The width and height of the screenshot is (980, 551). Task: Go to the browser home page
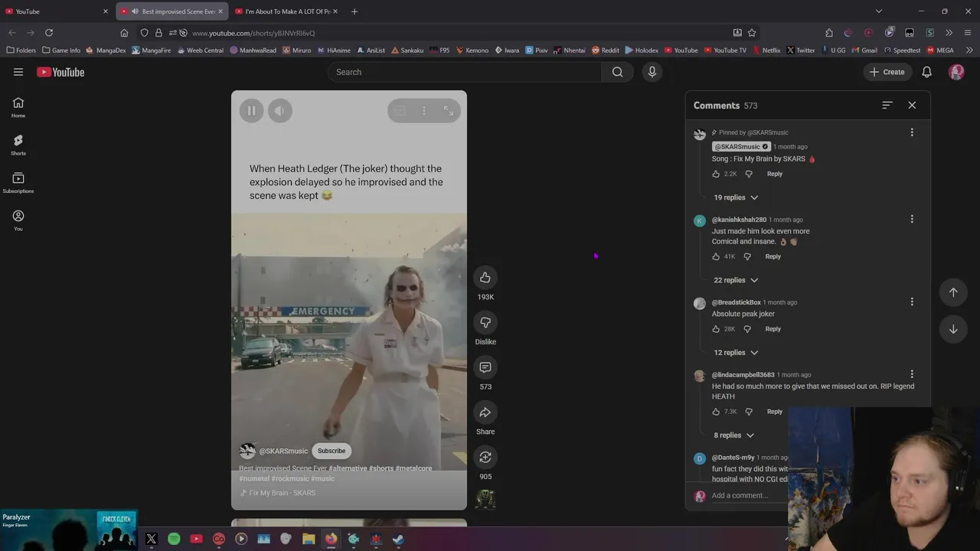124,33
